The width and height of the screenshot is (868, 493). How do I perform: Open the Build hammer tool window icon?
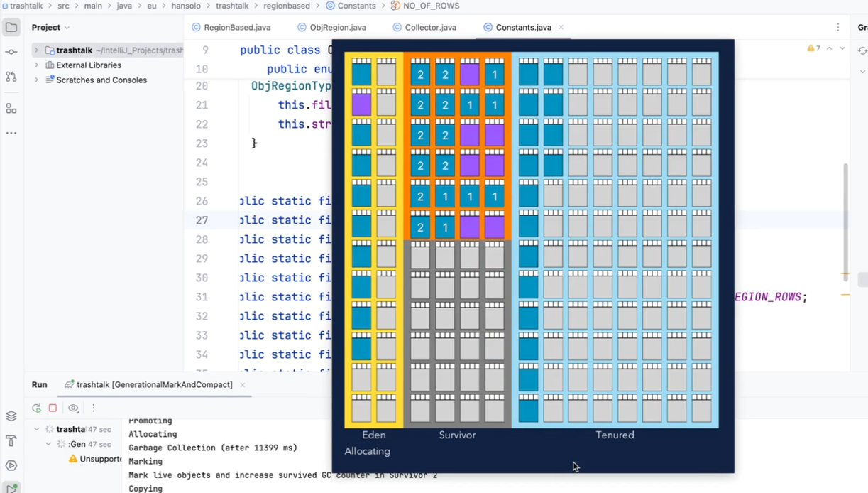11,441
